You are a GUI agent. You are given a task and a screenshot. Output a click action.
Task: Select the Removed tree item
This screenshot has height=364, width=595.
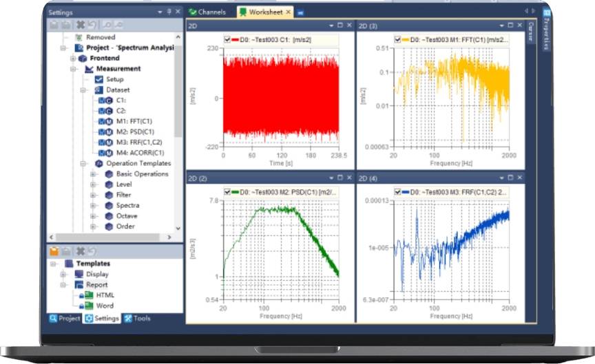point(101,37)
